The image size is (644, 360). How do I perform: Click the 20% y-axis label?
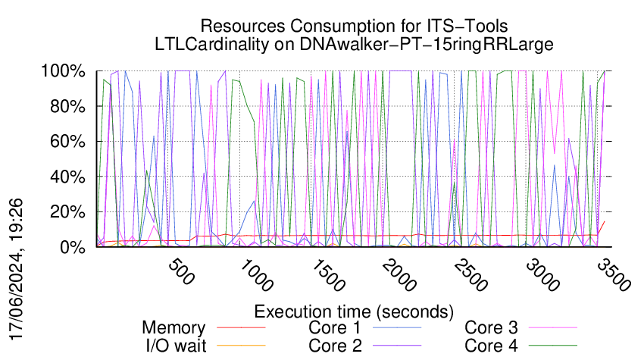(x=67, y=212)
